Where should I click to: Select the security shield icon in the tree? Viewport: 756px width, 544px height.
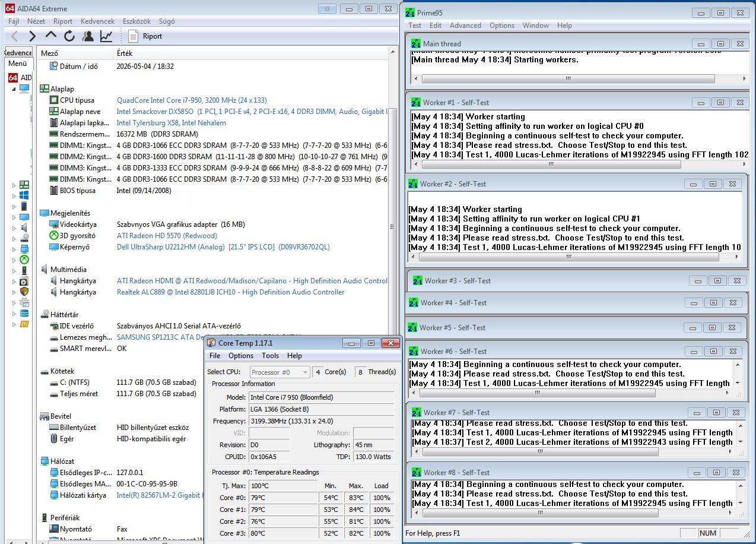(x=24, y=292)
